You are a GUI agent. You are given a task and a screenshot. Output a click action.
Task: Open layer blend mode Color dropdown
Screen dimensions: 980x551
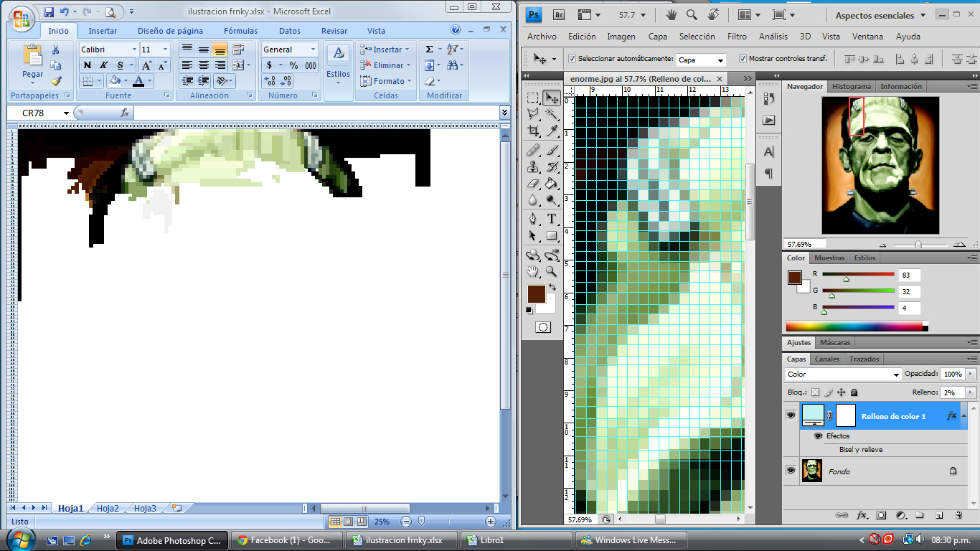tap(896, 375)
